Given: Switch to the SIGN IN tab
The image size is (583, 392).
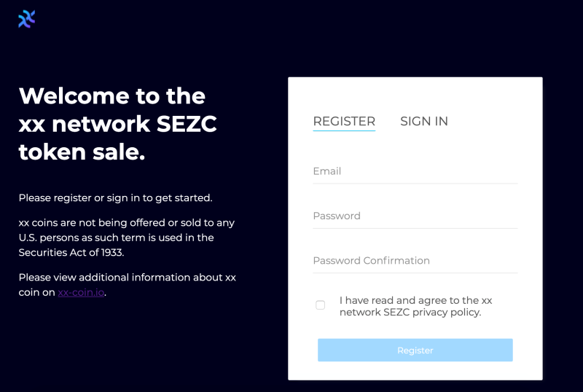Looking at the screenshot, I should tap(423, 121).
